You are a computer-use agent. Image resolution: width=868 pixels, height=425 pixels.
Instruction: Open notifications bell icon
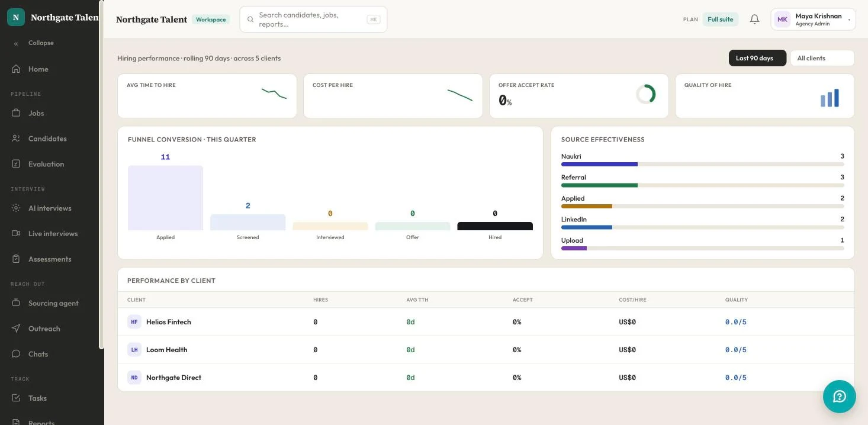point(754,20)
